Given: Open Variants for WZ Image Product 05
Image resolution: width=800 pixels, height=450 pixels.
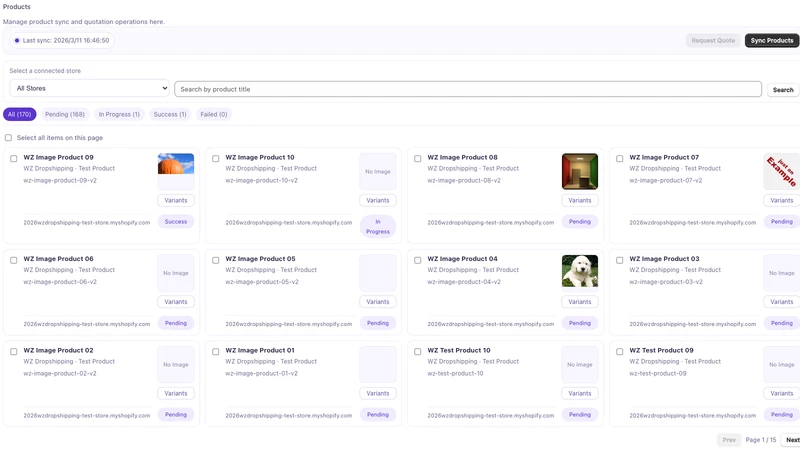Looking at the screenshot, I should (x=378, y=302).
